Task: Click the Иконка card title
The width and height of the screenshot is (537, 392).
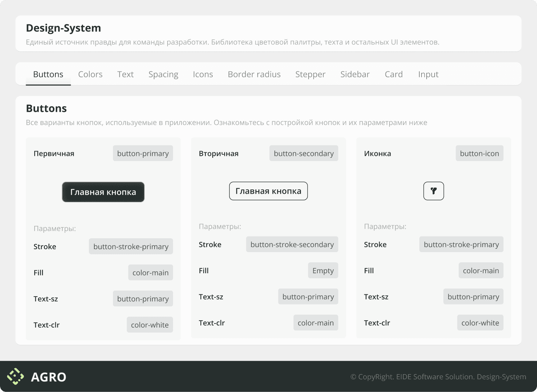Action: 377,153
